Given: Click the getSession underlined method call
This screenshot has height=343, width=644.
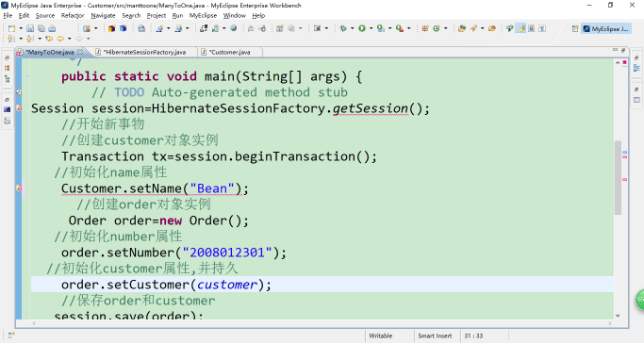Looking at the screenshot, I should (x=370, y=108).
